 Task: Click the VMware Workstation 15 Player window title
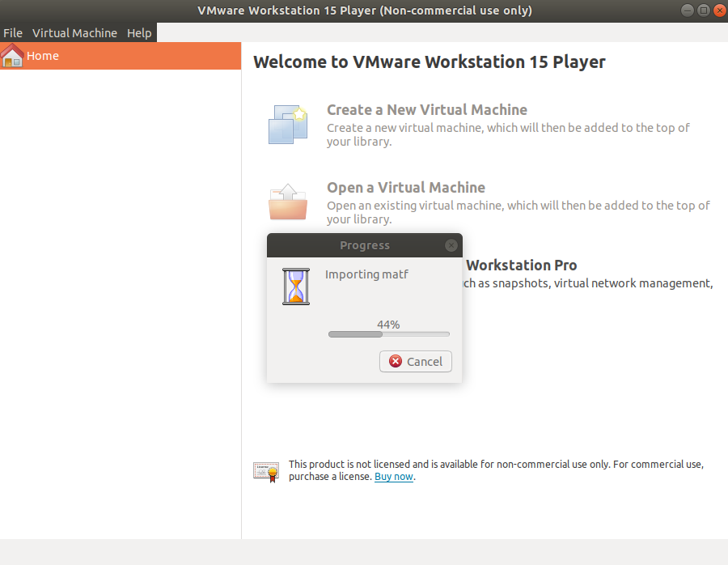365,11
